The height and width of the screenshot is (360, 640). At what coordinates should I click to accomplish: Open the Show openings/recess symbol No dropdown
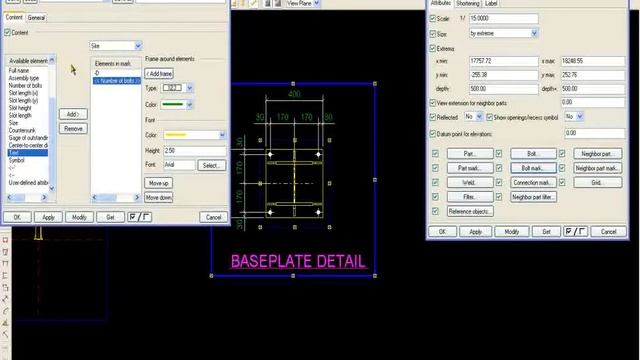(x=580, y=117)
